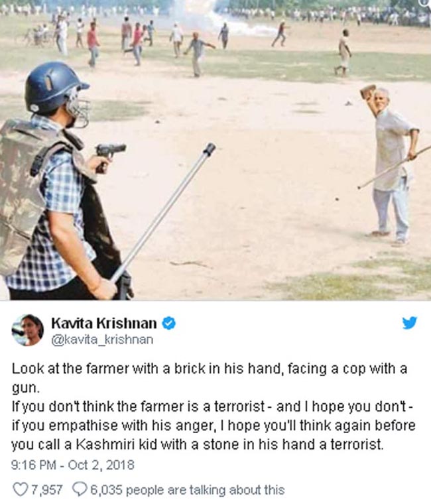431x504 pixels.
Task: Like the tweet via the heart icon
Action: [20, 489]
